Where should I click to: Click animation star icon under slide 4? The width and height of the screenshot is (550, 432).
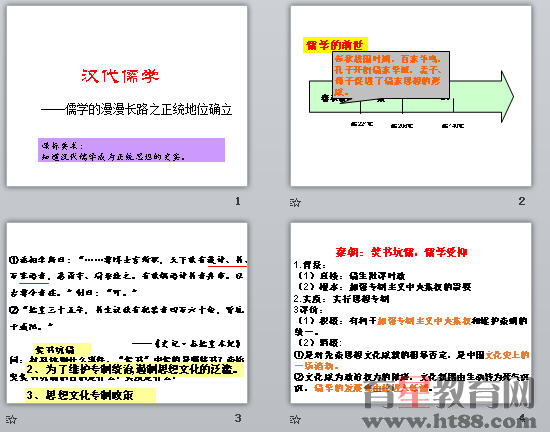click(295, 419)
